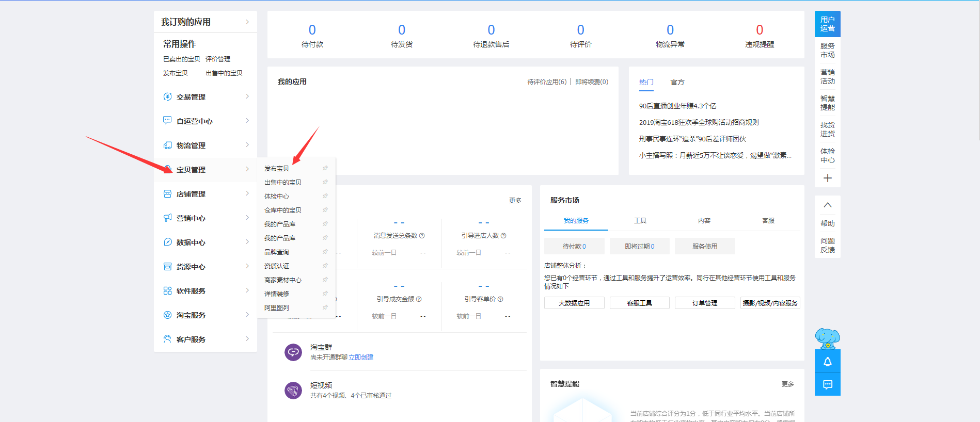Click the 物流管理 truck icon

[x=167, y=145]
